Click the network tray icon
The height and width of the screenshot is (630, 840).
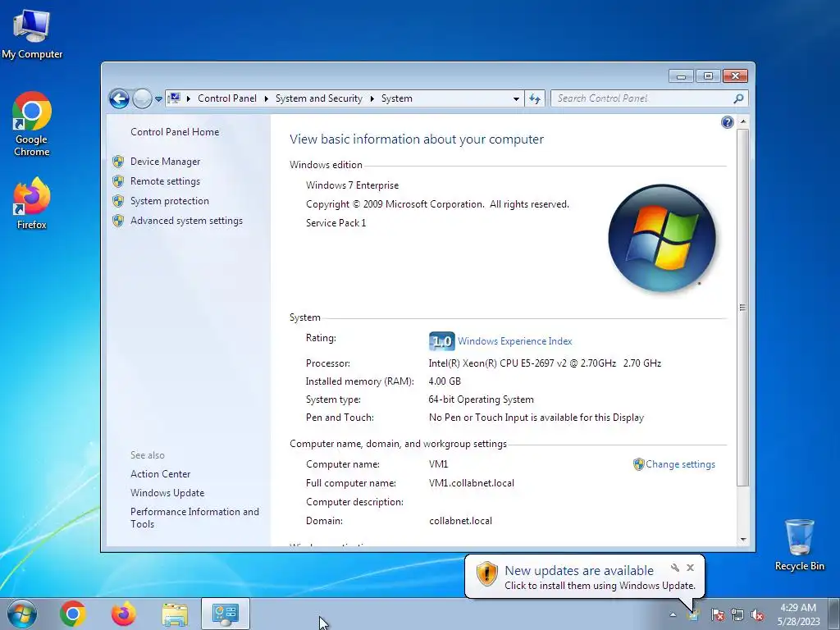(x=737, y=615)
